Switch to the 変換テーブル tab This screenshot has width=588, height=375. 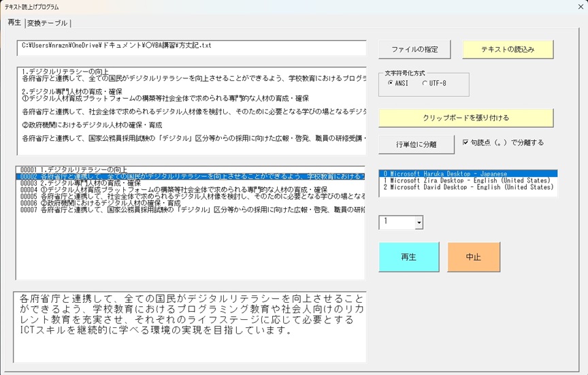(x=48, y=23)
